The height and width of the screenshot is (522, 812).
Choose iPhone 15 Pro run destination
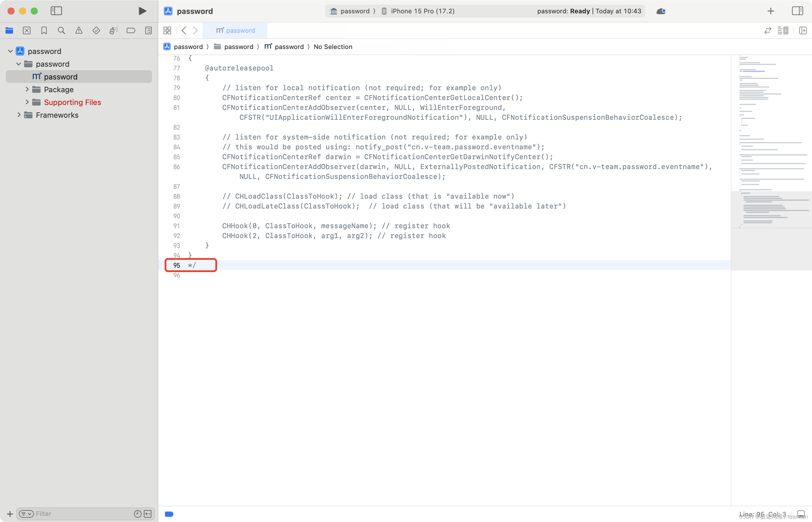[x=422, y=11]
